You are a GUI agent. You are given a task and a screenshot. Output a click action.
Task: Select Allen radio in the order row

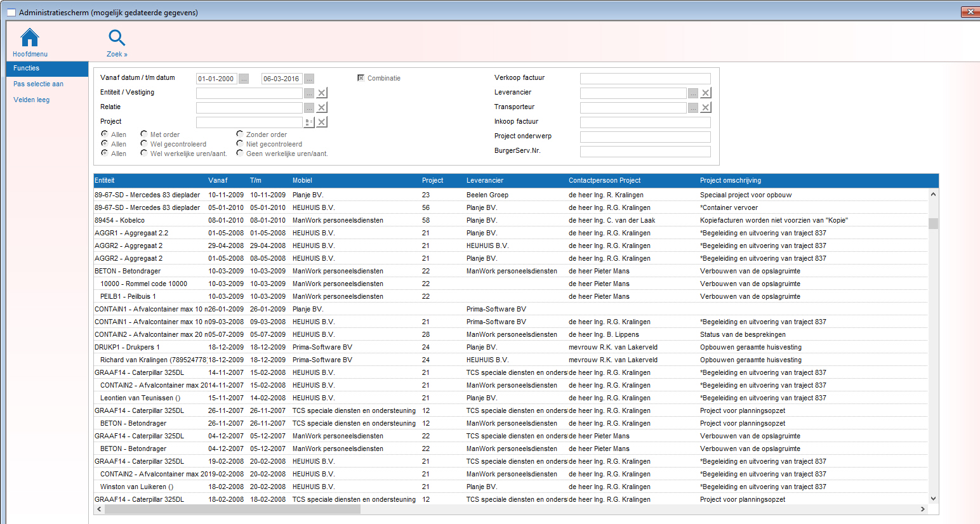click(x=104, y=134)
